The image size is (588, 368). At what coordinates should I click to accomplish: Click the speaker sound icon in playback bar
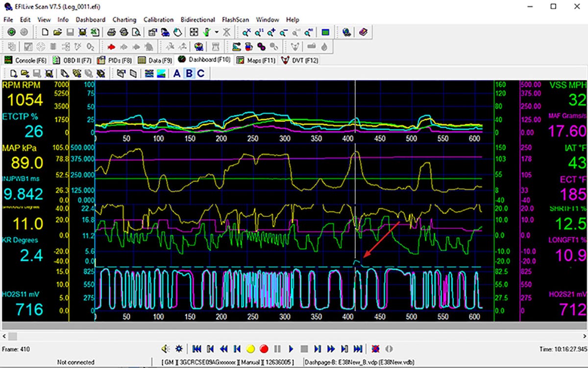coord(166,349)
